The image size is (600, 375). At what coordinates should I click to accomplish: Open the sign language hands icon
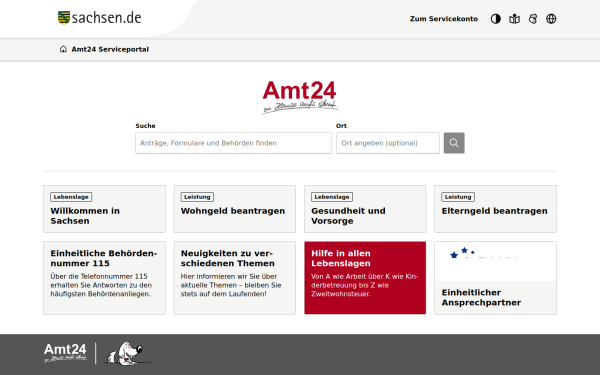pyautogui.click(x=533, y=19)
